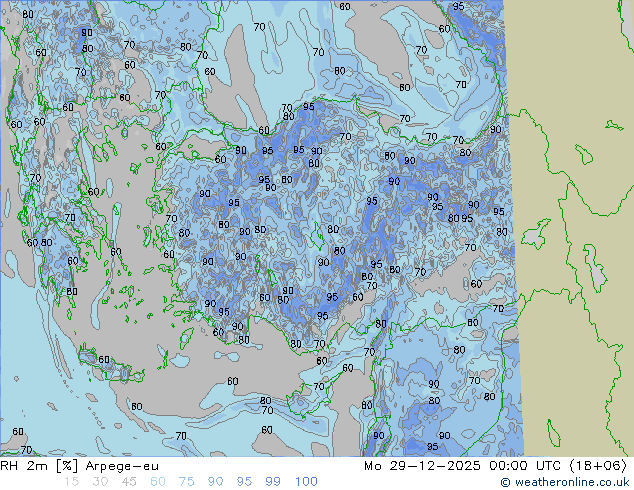Select legend value 45 in color scale

129,482
